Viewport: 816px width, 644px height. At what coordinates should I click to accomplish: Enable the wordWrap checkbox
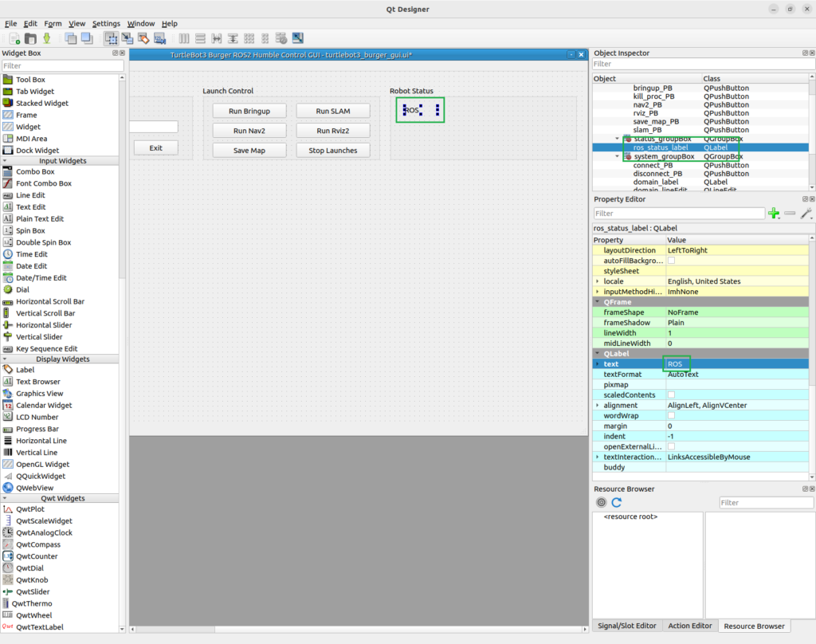coord(671,415)
